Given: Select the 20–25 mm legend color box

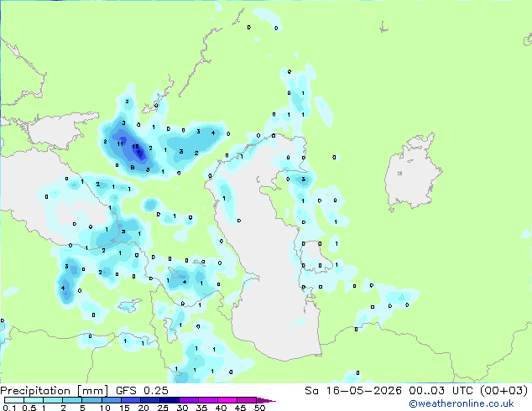Looking at the screenshot, I should pyautogui.click(x=149, y=400).
